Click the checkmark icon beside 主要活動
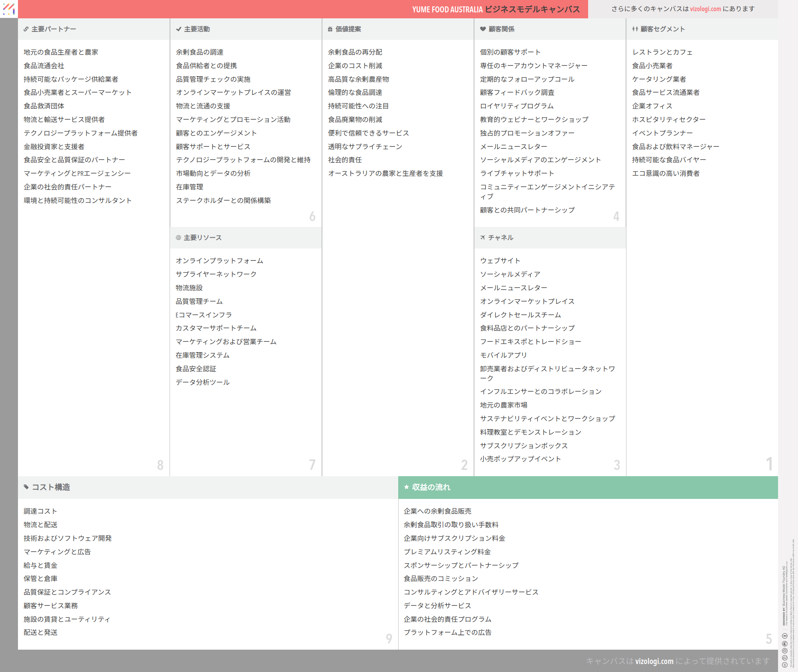 179,29
